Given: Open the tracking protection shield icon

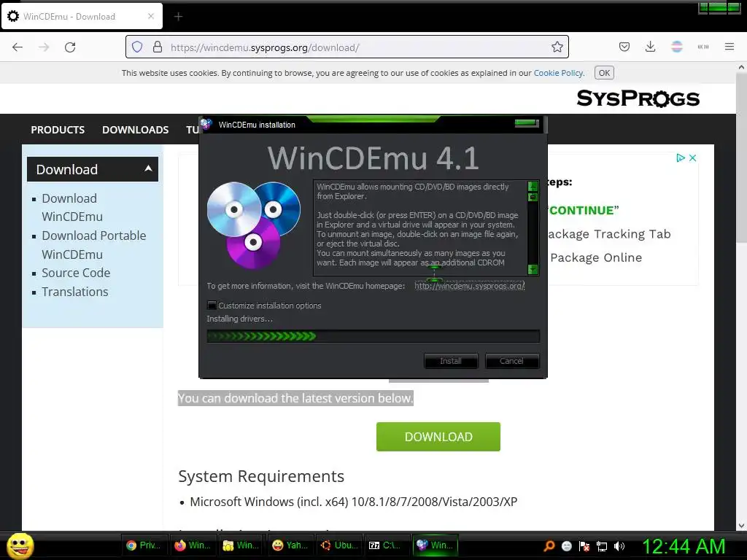Looking at the screenshot, I should point(137,47).
